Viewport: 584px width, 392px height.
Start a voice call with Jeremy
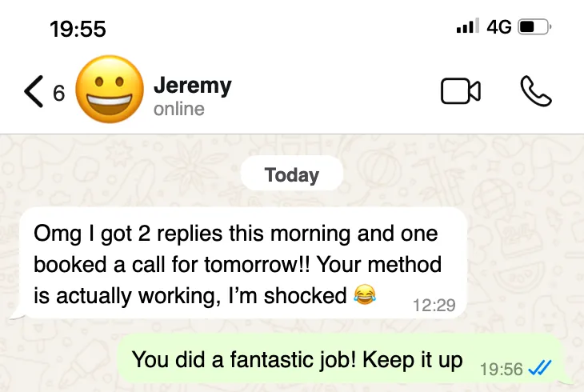tap(536, 91)
